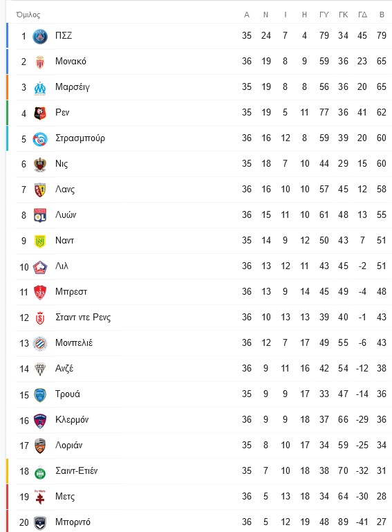Click the Λυών OL logo

point(40,215)
